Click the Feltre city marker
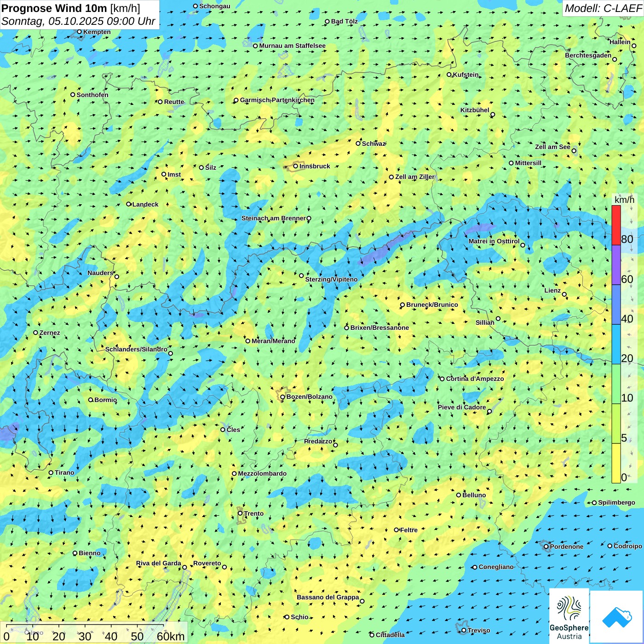Viewport: 644px width, 644px height. 396,530
